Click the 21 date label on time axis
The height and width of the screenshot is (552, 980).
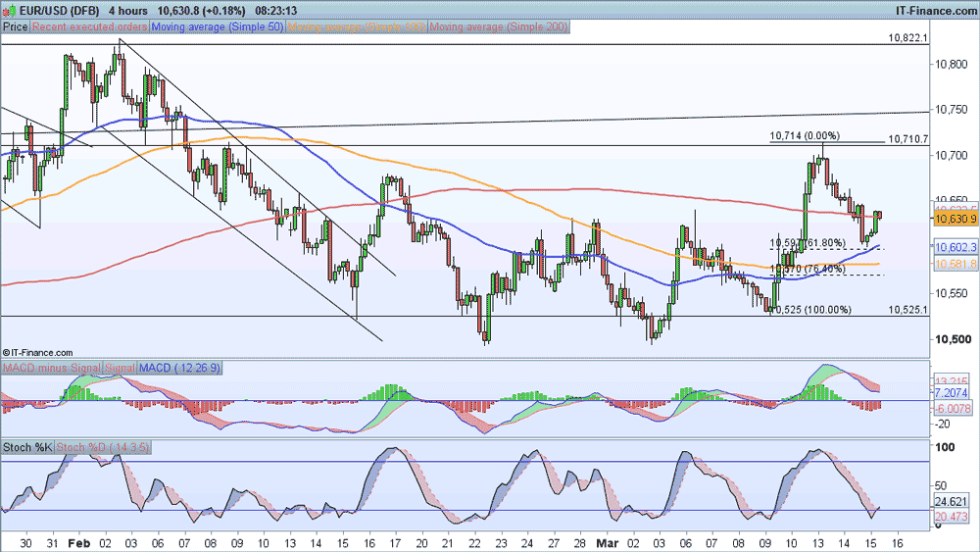click(x=448, y=543)
